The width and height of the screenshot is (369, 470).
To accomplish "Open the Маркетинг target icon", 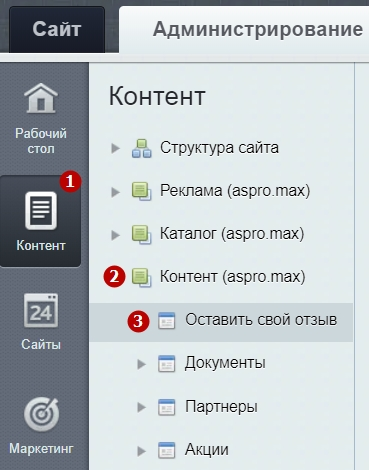I will [x=41, y=414].
